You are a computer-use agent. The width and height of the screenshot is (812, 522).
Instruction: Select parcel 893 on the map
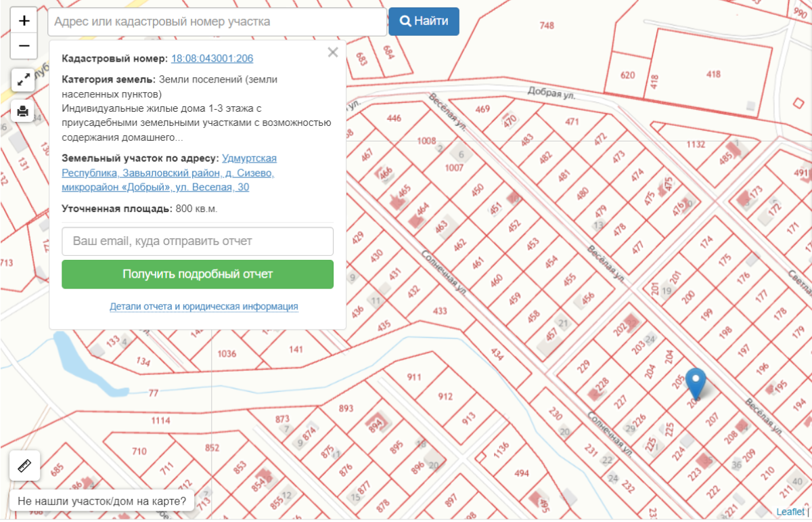(x=346, y=408)
